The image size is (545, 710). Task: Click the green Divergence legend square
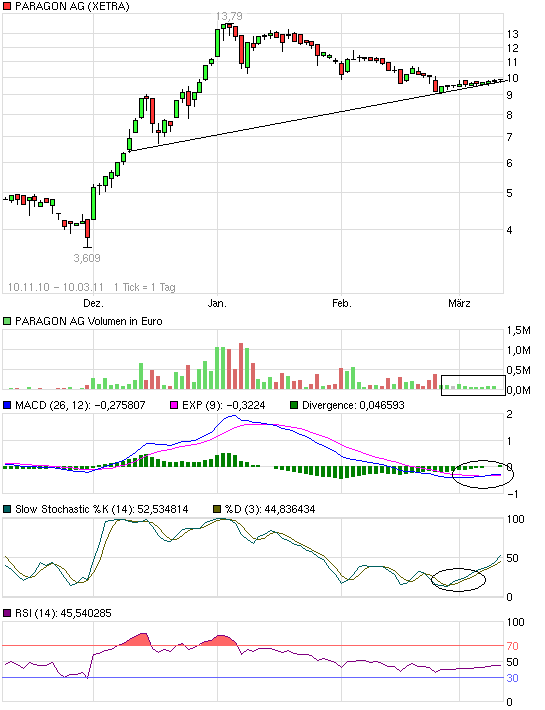pyautogui.click(x=294, y=405)
